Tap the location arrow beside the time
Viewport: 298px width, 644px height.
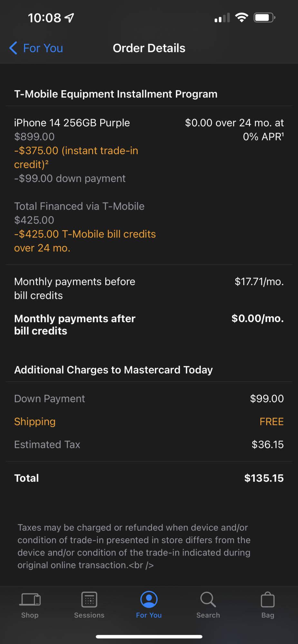coord(69,18)
